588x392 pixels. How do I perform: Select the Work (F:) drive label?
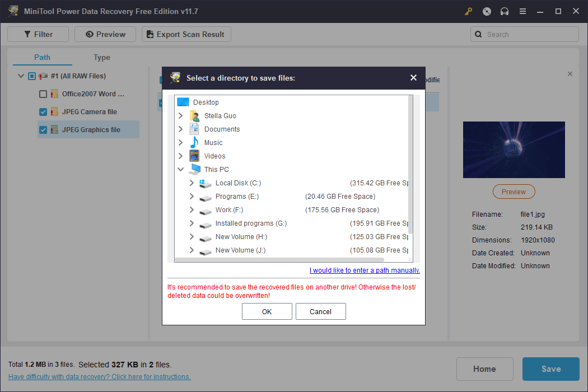click(229, 209)
